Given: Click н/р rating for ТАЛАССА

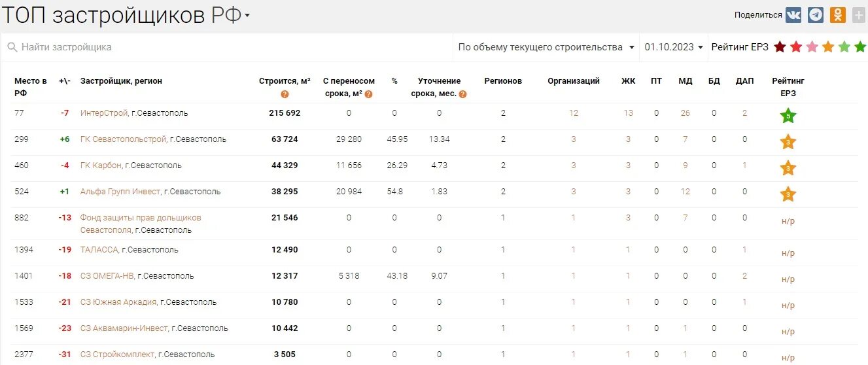Looking at the screenshot, I should click(x=788, y=253).
